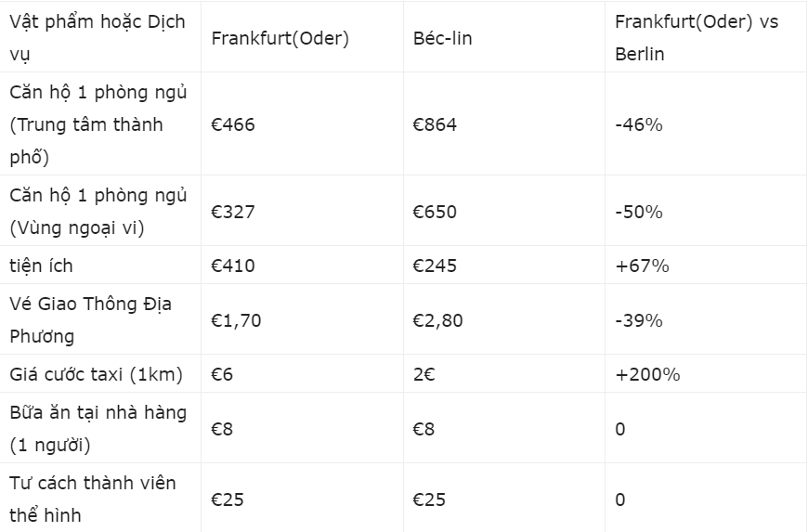Select the €864 rent value

[435, 124]
